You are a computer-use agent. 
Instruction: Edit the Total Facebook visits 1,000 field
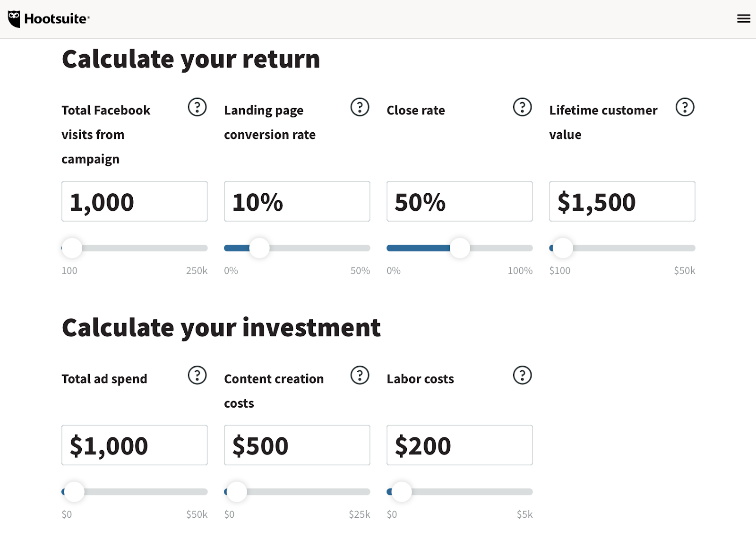pyautogui.click(x=134, y=202)
